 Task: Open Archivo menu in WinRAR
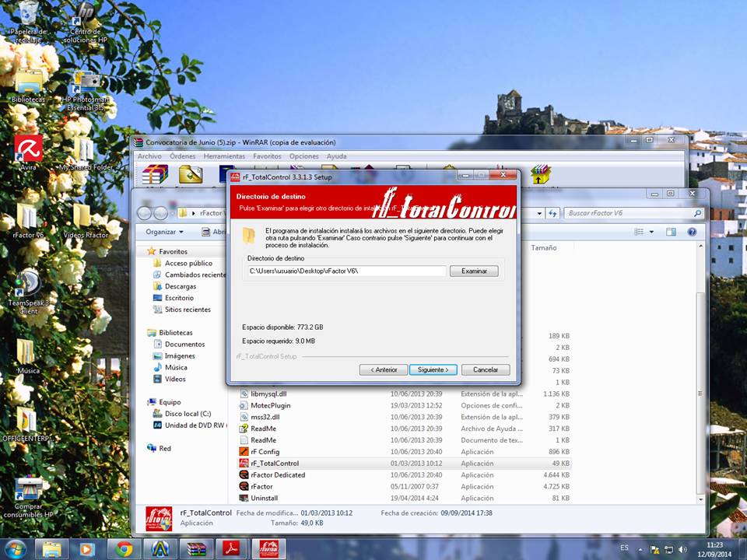[149, 156]
